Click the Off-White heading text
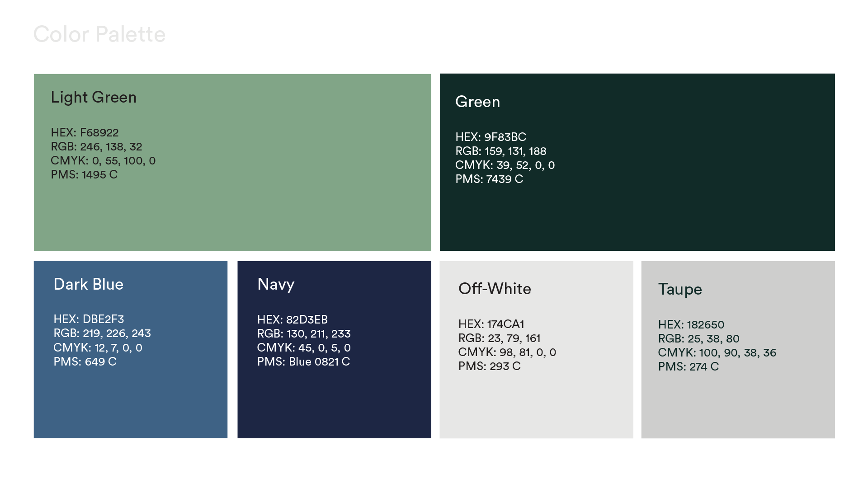The height and width of the screenshot is (488, 868). pos(495,289)
